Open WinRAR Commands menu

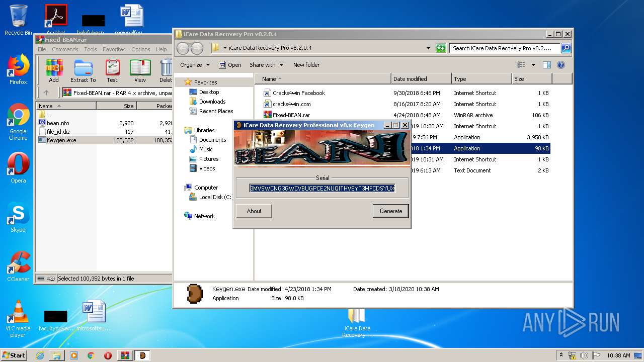(65, 49)
